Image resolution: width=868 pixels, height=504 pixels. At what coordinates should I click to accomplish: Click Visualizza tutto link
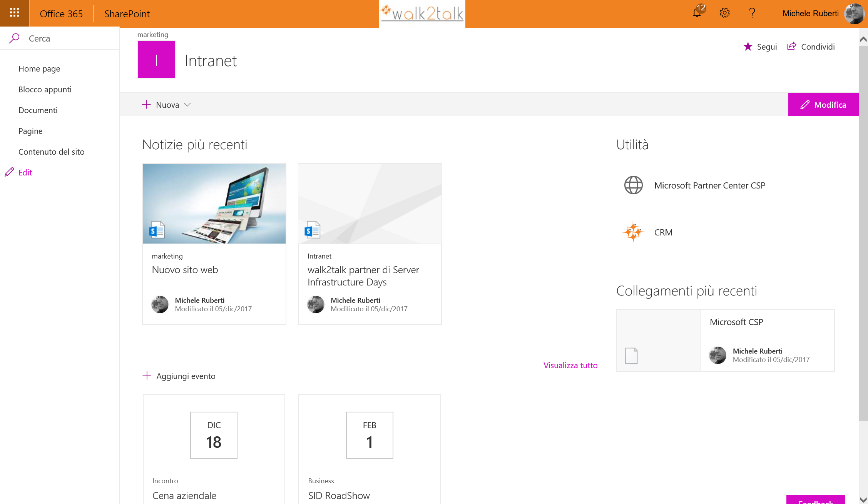click(570, 365)
